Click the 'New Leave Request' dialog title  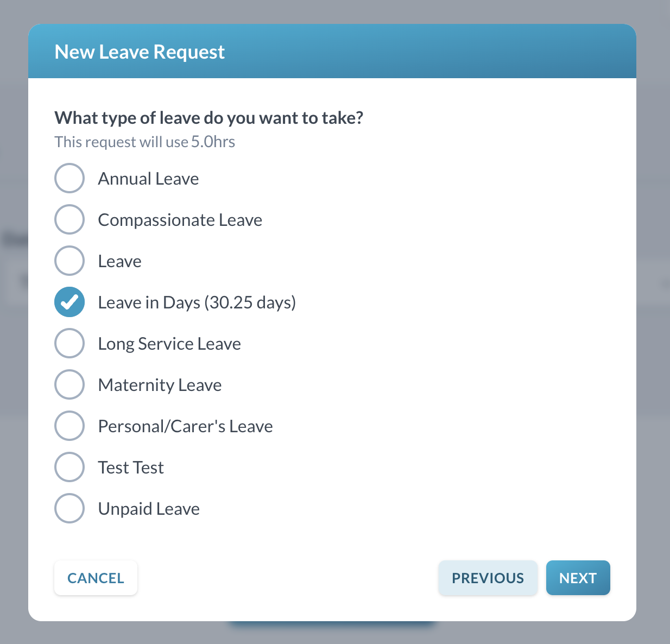[x=140, y=52]
